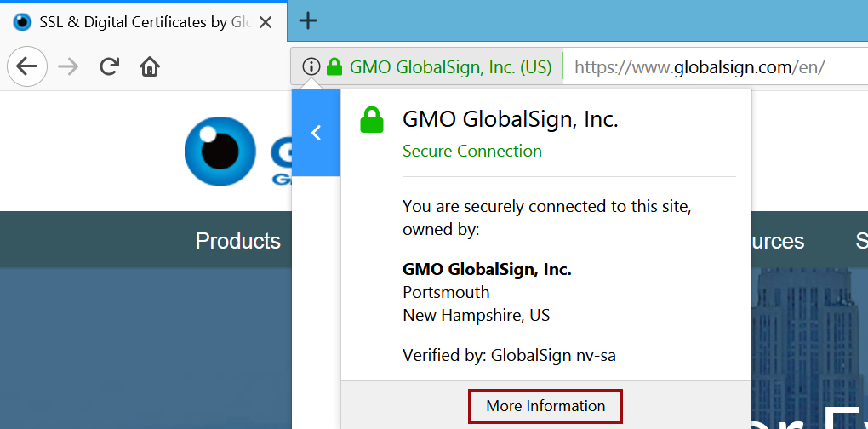Reload the current page
The width and height of the screenshot is (868, 429).
[x=109, y=66]
